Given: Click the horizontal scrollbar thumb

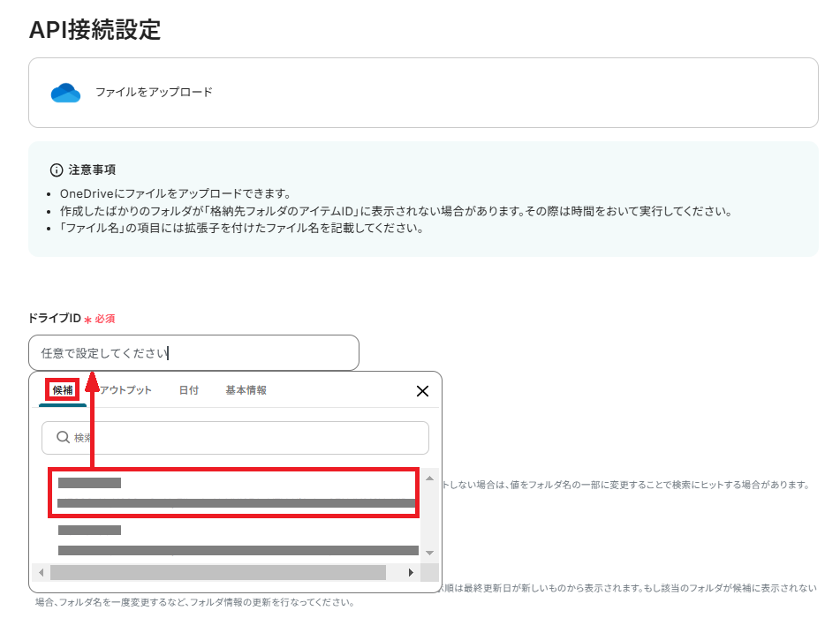Looking at the screenshot, I should (218, 572).
